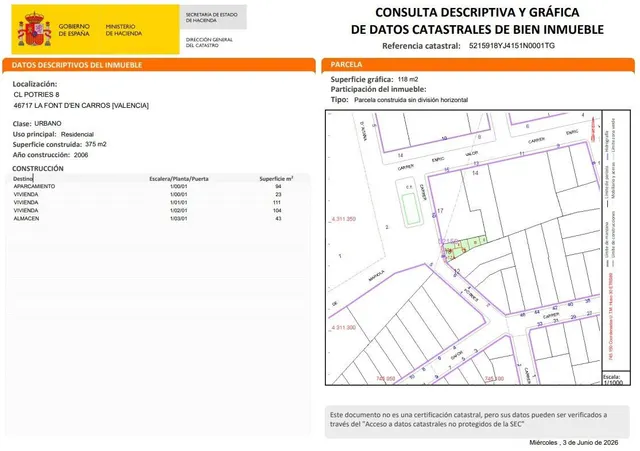Click the 'Escalera/Planta/Puerta' column header
The image size is (640, 451).
point(179,179)
